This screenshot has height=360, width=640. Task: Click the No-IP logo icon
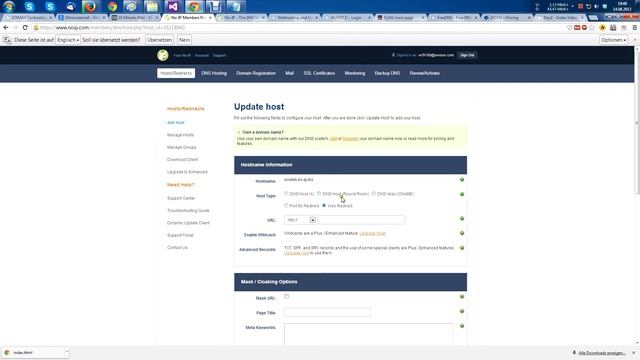[163, 55]
